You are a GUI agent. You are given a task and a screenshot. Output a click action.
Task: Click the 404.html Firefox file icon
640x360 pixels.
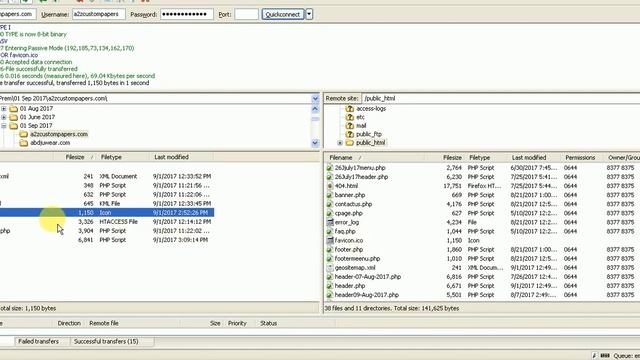(x=330, y=186)
